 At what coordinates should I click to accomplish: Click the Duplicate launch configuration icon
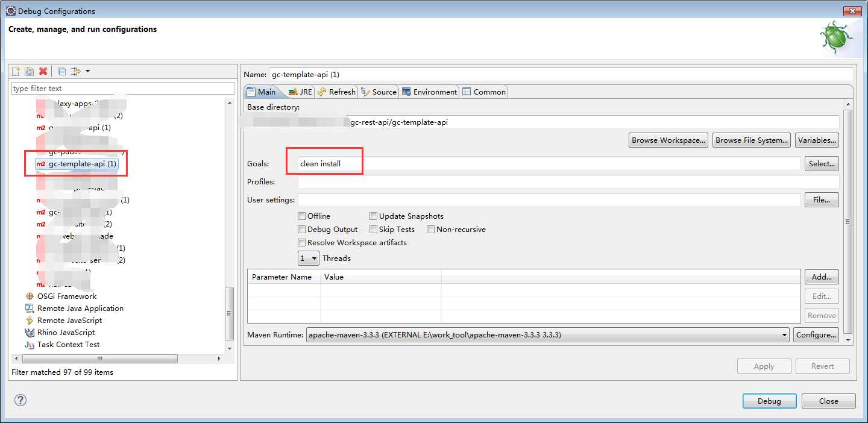point(29,71)
